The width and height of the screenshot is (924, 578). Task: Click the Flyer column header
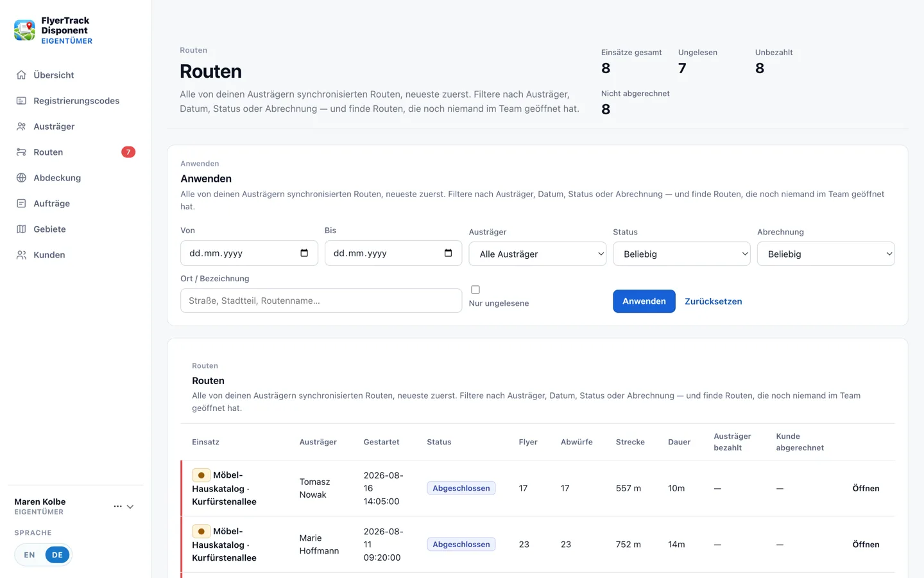tap(528, 442)
